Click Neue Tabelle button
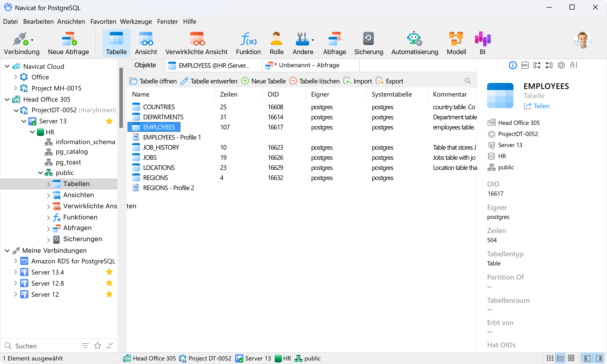The height and width of the screenshot is (364, 607). tap(264, 81)
